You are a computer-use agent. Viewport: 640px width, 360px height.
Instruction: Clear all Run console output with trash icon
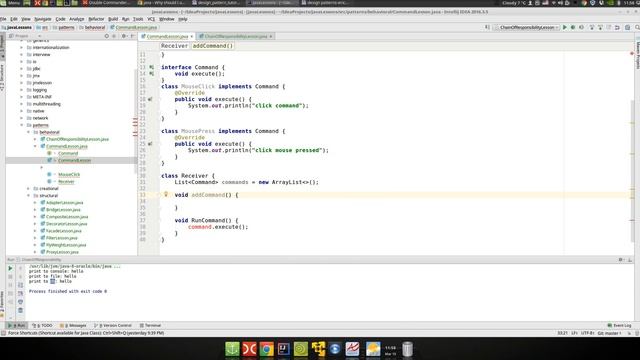tap(20, 310)
